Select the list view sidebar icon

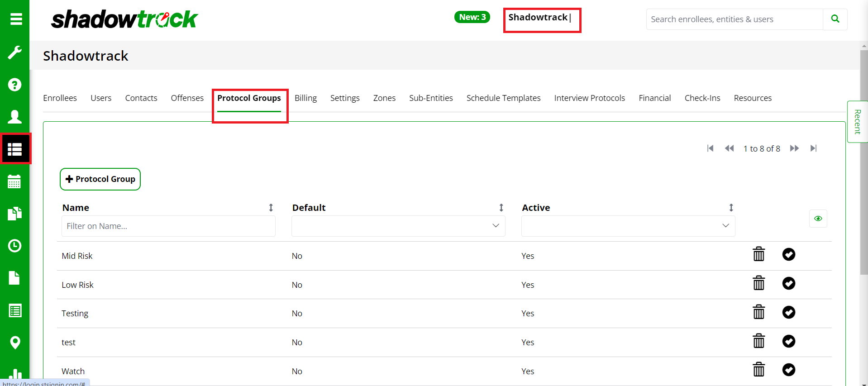(14, 149)
